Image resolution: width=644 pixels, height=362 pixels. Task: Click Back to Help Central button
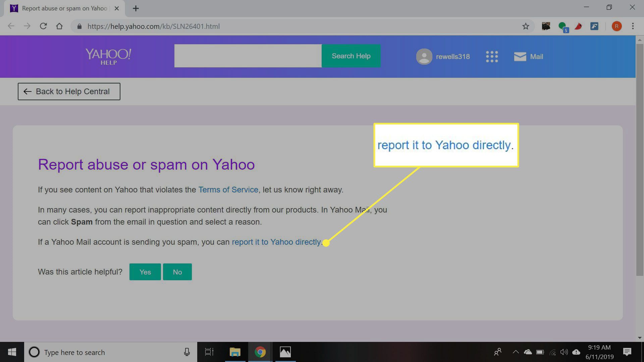point(69,92)
